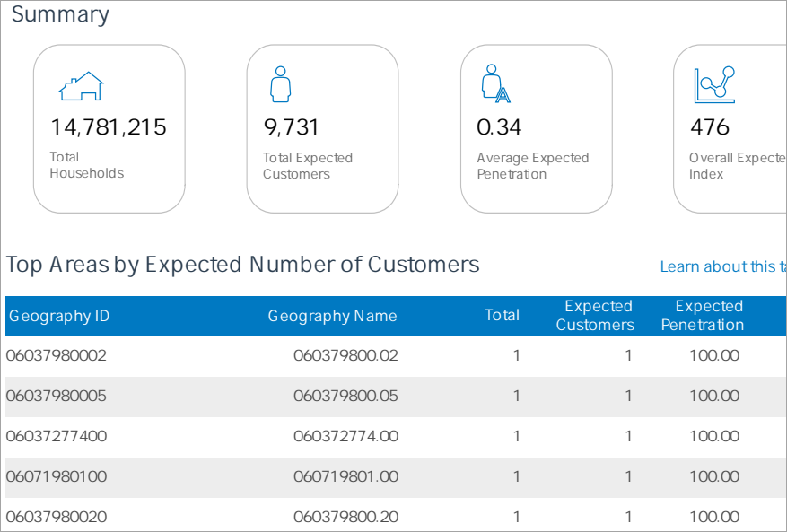Screen dimensions: 787x532
Task: Click the Top Areas by Expected Customers heading
Action: click(243, 265)
